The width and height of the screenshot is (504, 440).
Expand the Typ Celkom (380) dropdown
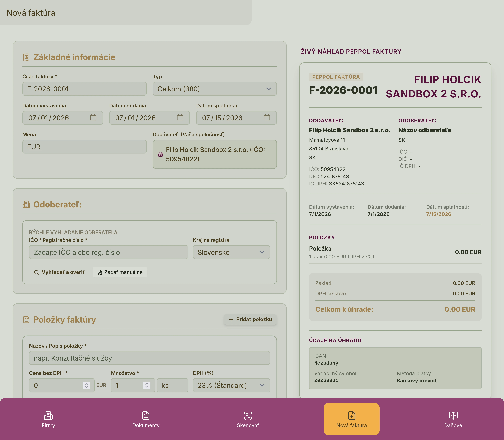pyautogui.click(x=215, y=89)
